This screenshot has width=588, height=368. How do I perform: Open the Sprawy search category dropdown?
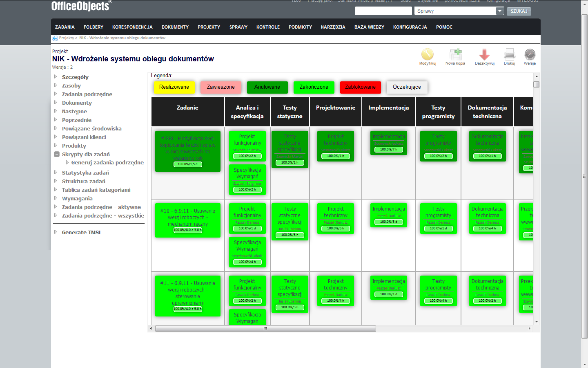[x=500, y=11]
